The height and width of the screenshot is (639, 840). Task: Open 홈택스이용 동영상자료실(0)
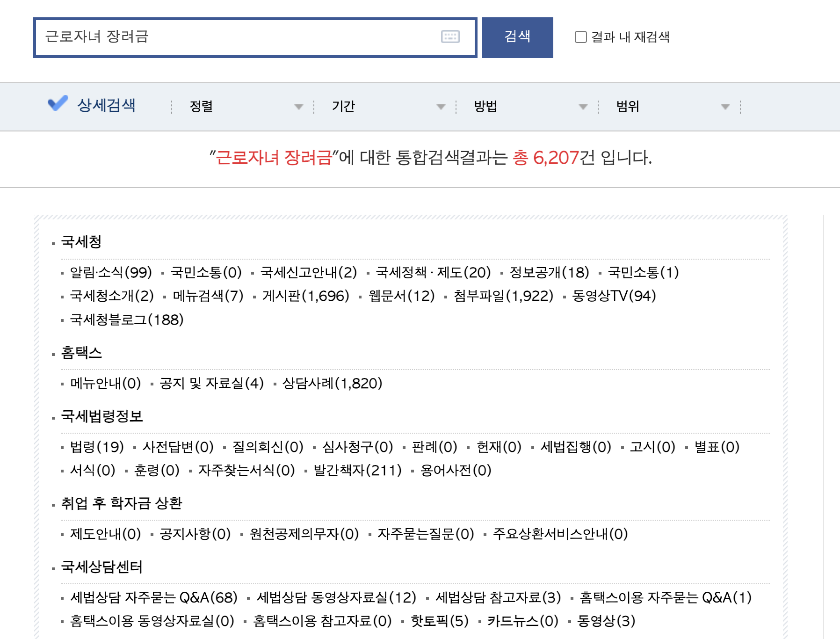coord(152,621)
